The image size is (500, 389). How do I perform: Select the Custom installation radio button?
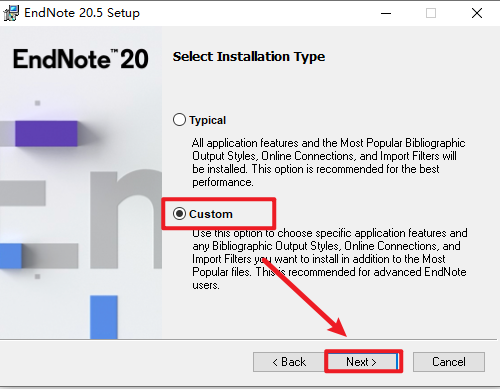(179, 214)
